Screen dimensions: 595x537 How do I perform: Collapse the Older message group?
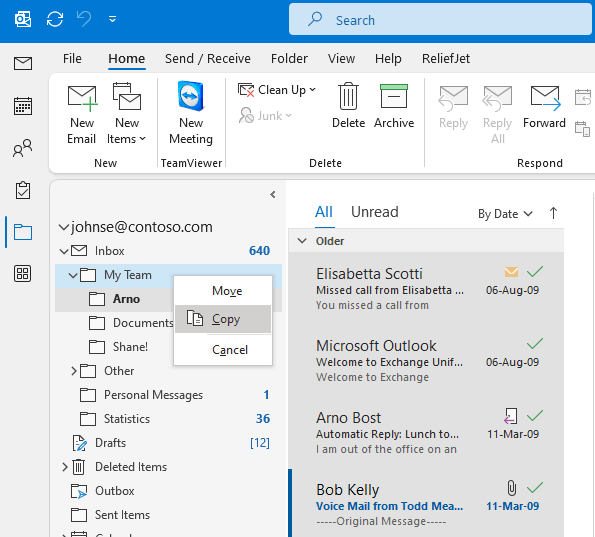pos(302,241)
